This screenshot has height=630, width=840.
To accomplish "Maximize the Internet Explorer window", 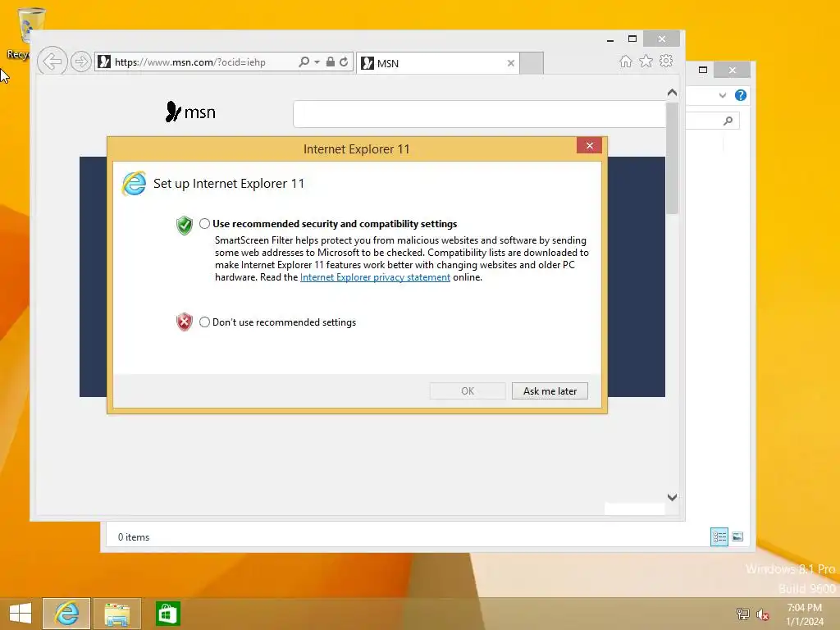I will click(632, 39).
